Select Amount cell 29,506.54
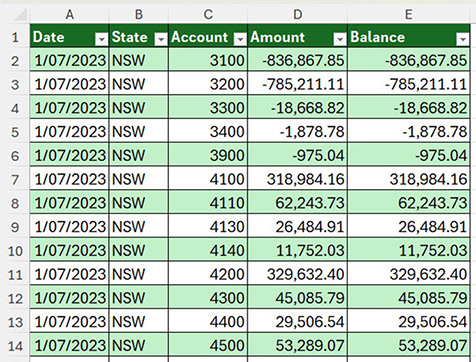 (297, 322)
